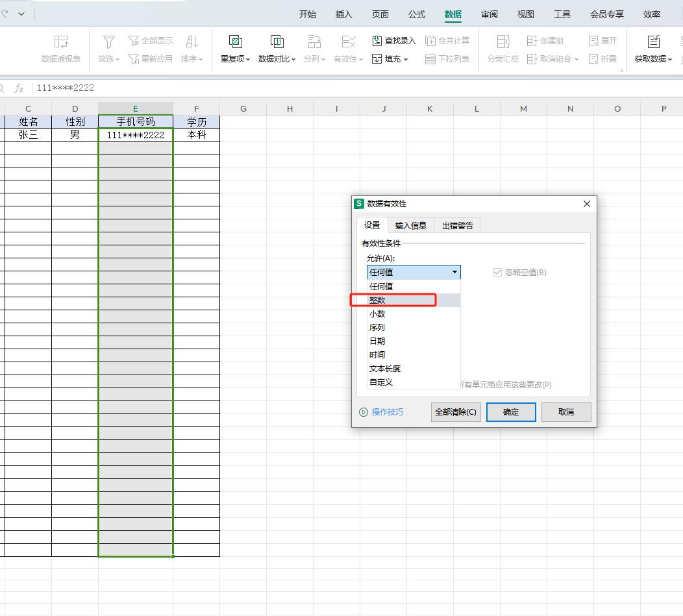The width and height of the screenshot is (683, 616).
Task: Select column G header
Action: [x=243, y=108]
